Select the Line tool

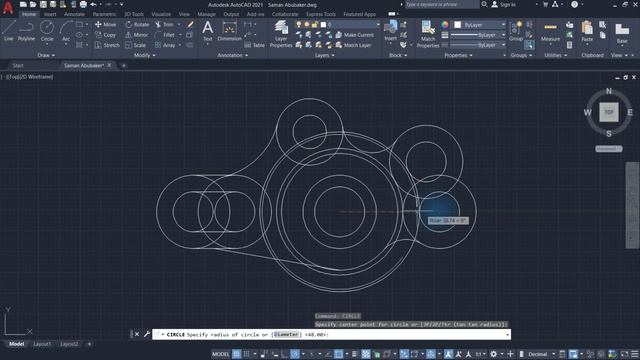pos(9,31)
